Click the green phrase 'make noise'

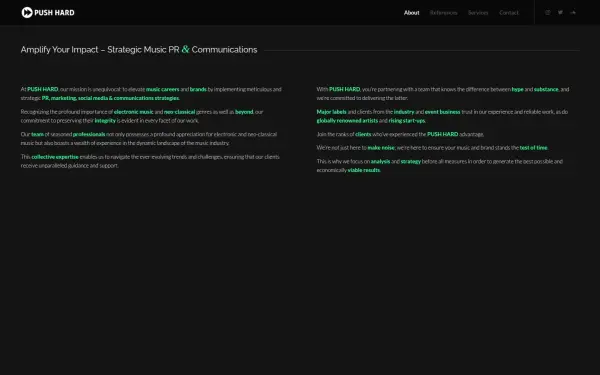click(x=381, y=148)
